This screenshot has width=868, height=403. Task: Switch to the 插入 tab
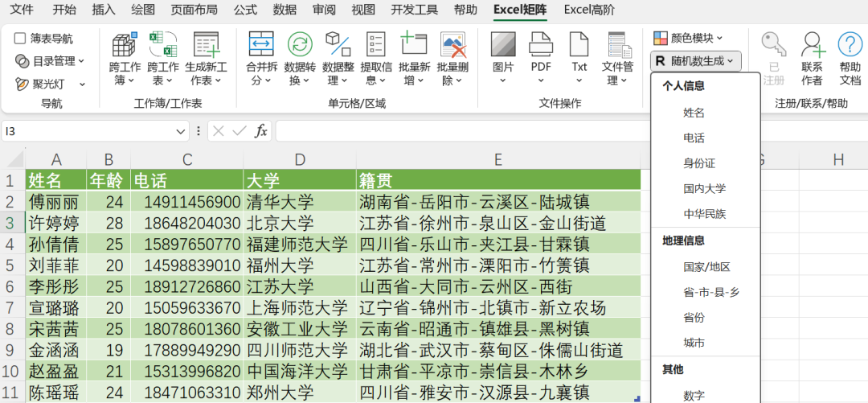[x=104, y=10]
